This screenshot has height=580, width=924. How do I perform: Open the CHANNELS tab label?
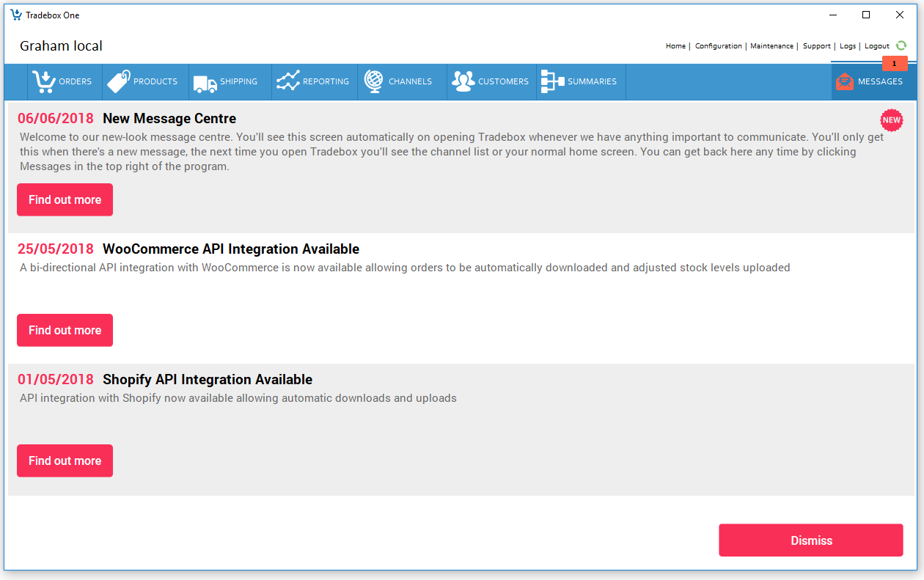pos(410,81)
